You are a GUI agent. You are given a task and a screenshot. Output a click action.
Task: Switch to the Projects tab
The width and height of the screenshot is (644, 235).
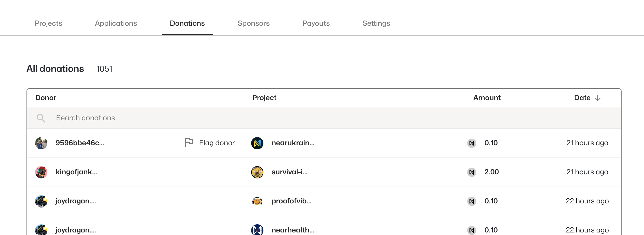click(x=48, y=23)
